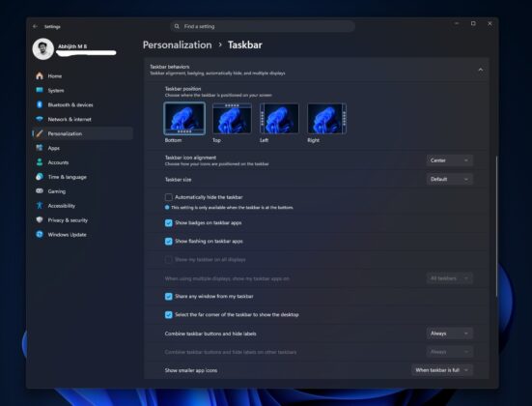Click the info icon below auto-hide option
This screenshot has height=406, width=532.
click(x=167, y=207)
